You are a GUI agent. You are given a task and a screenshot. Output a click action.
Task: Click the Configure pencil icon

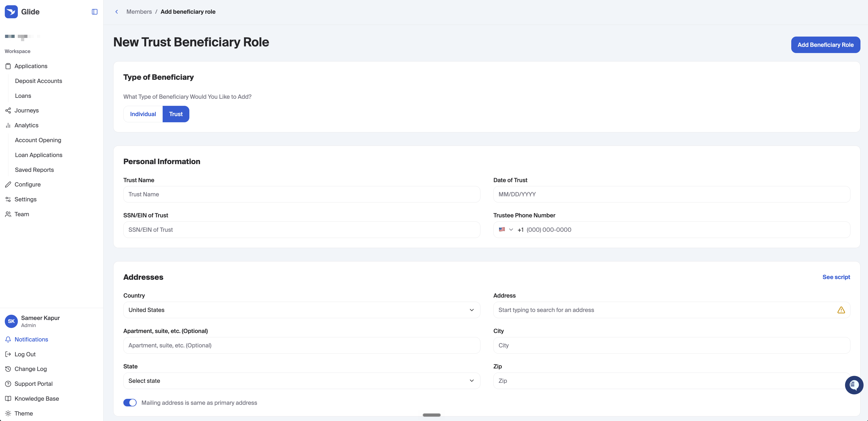(8, 184)
